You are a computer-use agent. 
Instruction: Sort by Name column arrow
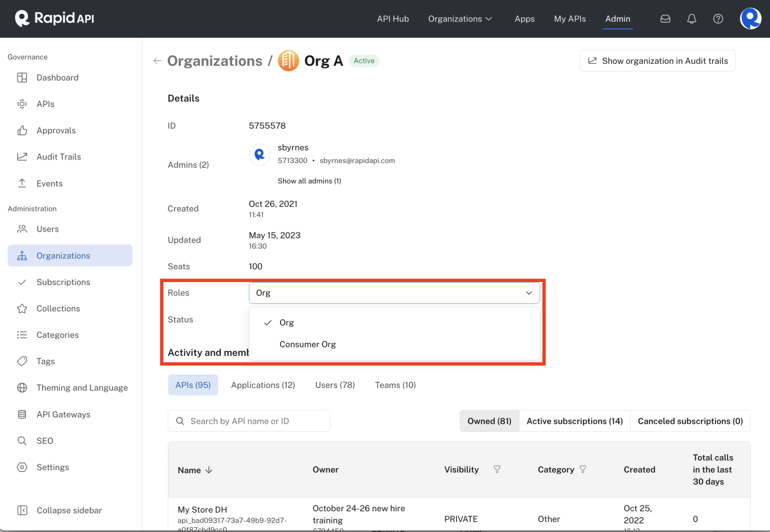[x=209, y=470]
